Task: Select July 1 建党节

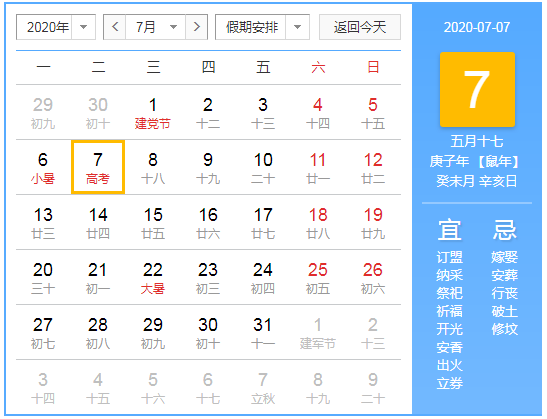Action: point(153,113)
